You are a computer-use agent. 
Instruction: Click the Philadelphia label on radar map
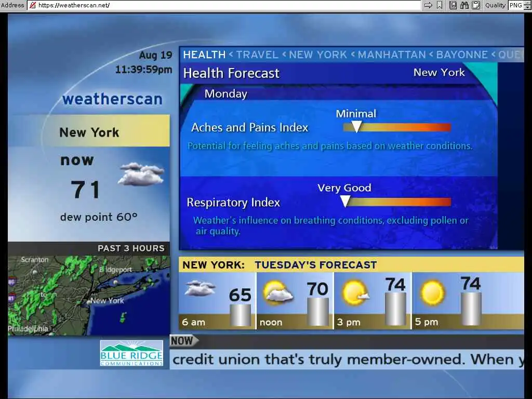(28, 328)
